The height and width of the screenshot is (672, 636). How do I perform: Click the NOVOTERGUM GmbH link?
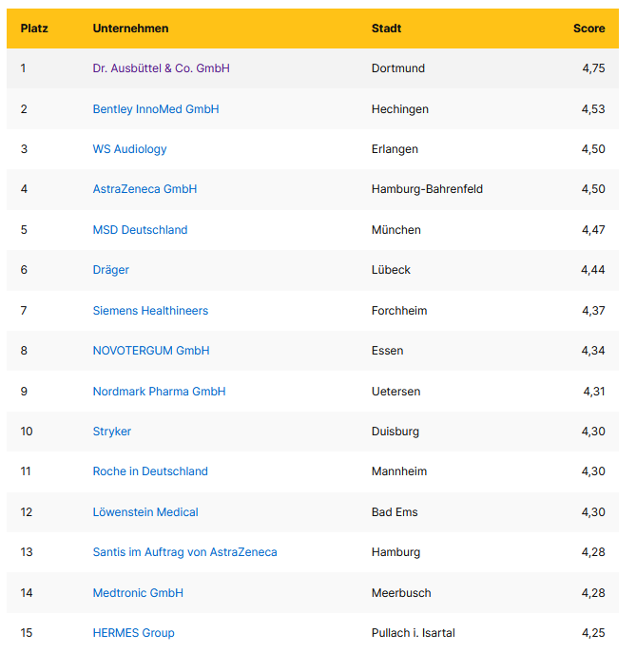[x=151, y=351]
